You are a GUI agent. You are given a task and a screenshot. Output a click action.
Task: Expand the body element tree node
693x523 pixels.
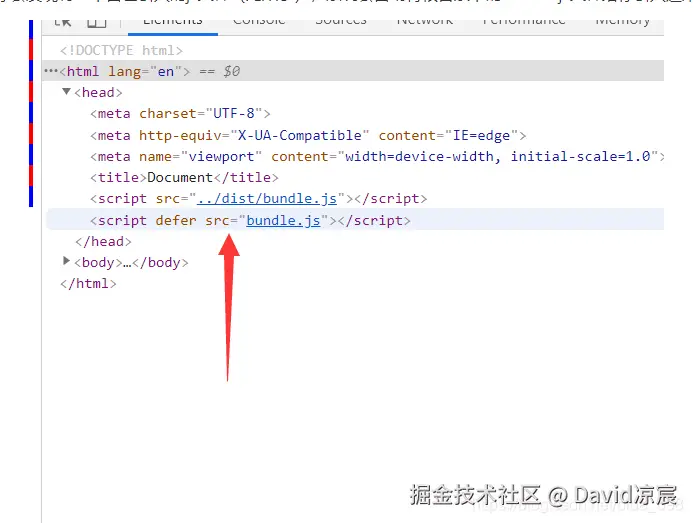coord(66,261)
